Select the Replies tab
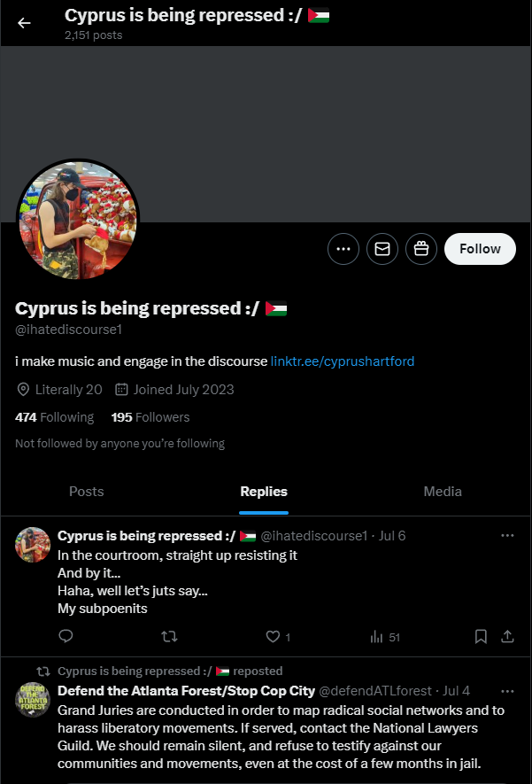Screen dimensions: 532x784 (x=264, y=492)
